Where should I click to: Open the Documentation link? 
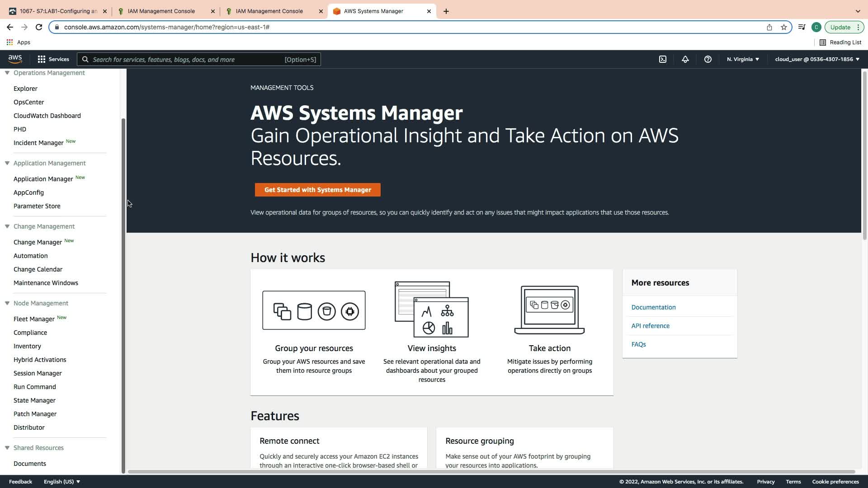click(x=653, y=307)
